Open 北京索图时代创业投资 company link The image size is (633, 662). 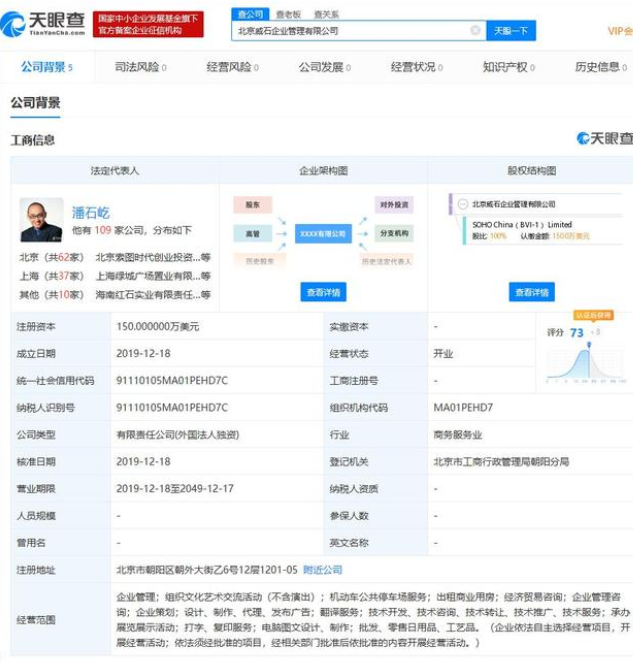tap(153, 257)
